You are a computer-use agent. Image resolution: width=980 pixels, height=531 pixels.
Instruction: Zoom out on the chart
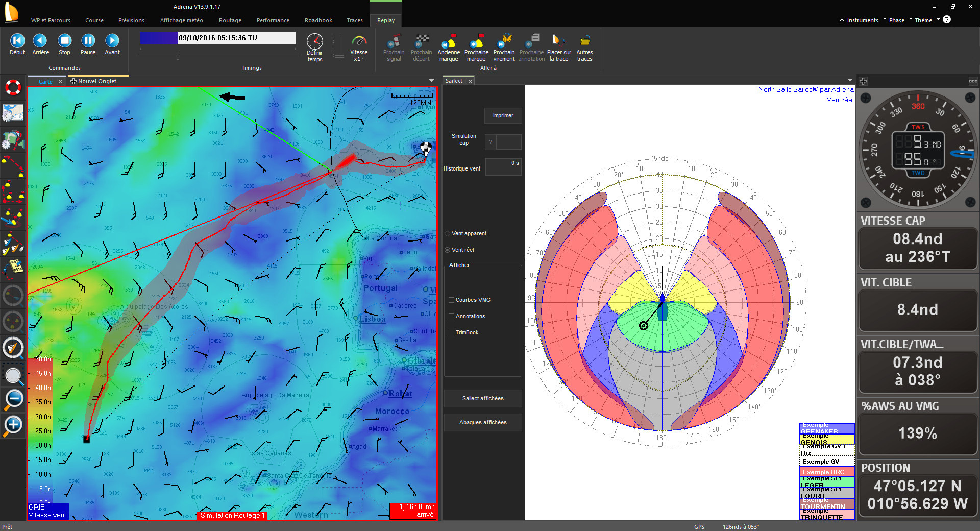click(13, 399)
